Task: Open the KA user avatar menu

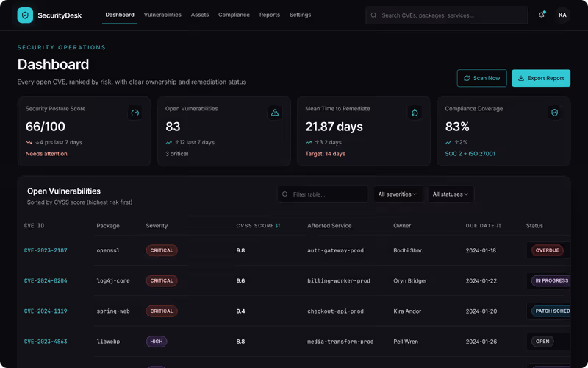Action: (562, 15)
